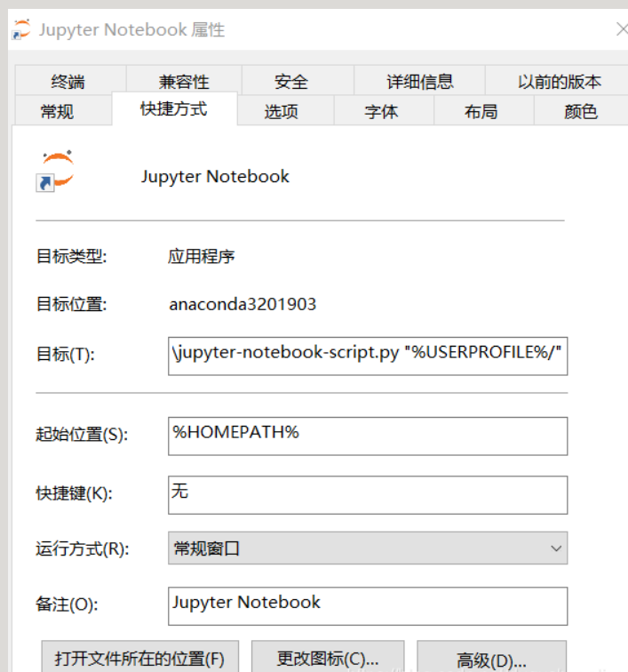This screenshot has height=672, width=628.
Task: Click the 目标类型 label
Action: coord(72,256)
